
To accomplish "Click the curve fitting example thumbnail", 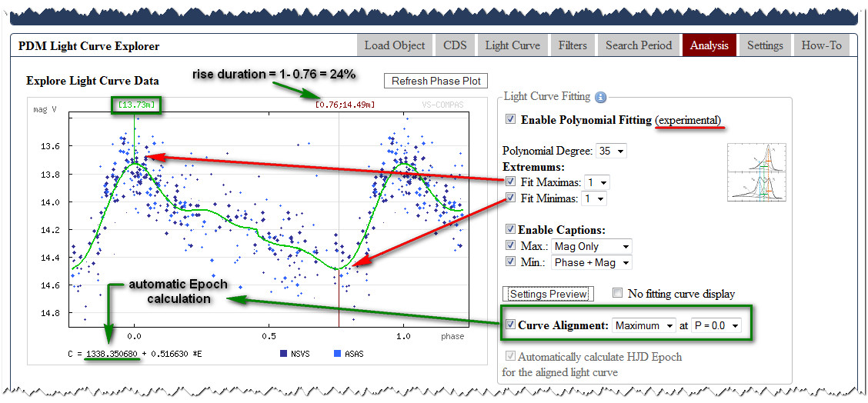I will pos(756,172).
